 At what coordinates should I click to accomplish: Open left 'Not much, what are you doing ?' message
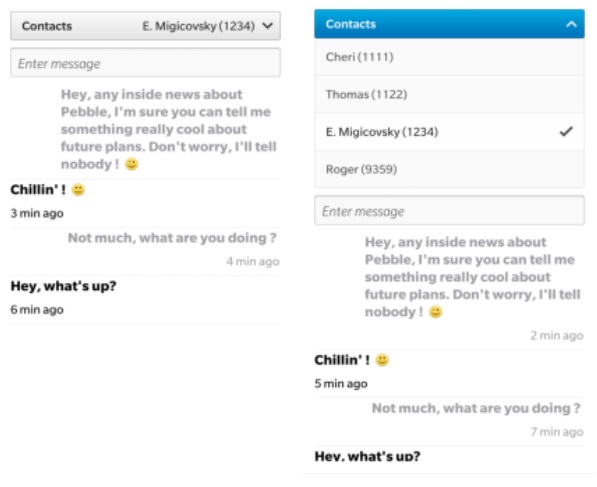coord(172,238)
